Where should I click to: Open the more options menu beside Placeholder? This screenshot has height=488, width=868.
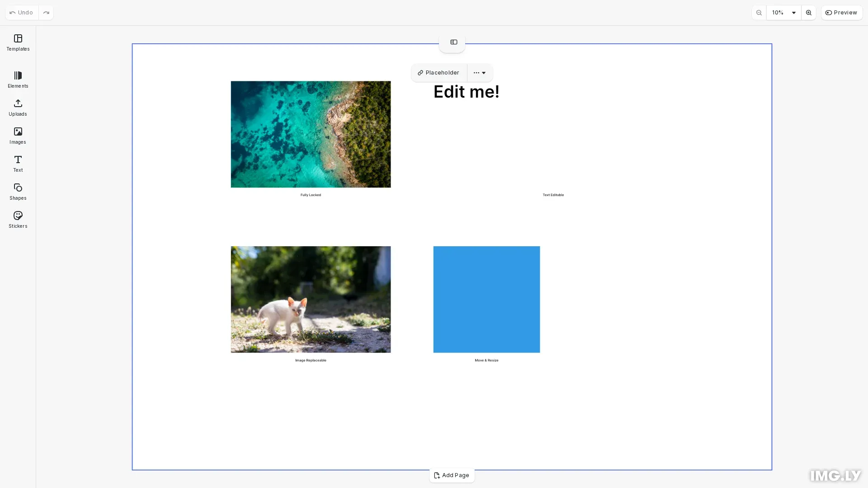point(480,73)
